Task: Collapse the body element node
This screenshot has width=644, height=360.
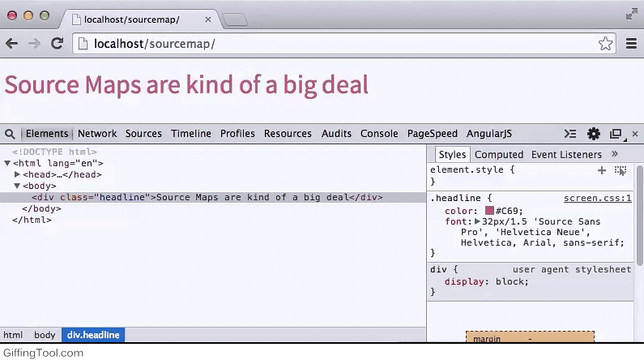Action: 18,186
